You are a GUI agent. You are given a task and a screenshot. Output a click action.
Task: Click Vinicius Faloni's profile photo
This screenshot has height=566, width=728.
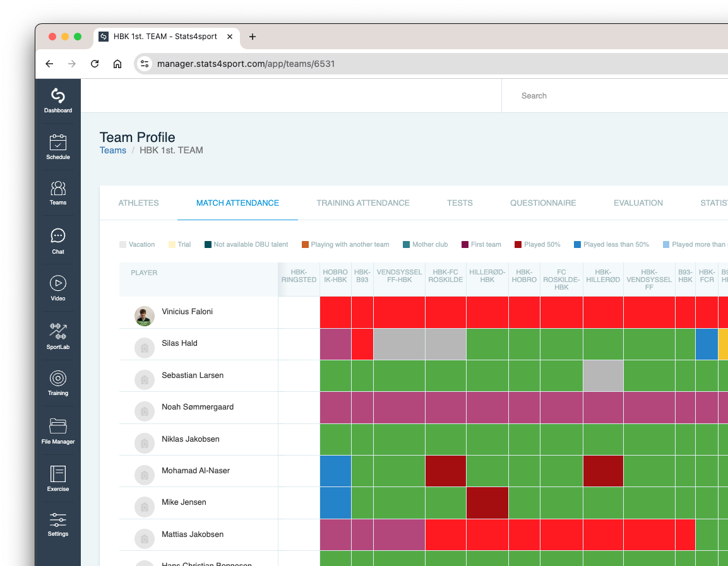click(x=145, y=316)
